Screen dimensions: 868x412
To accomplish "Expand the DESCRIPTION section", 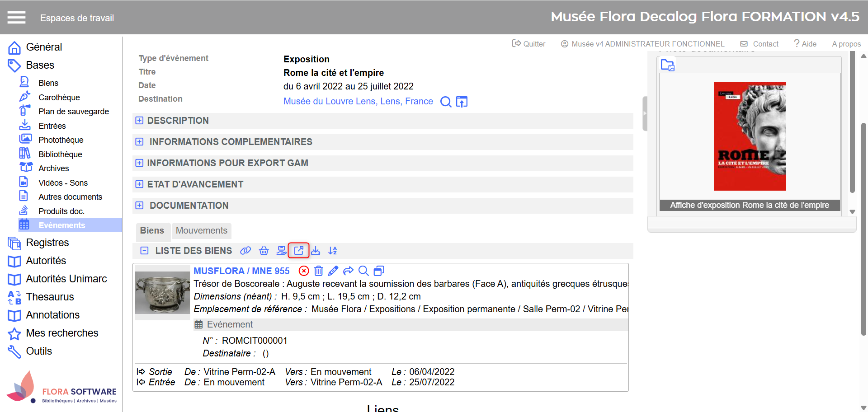I will tap(139, 121).
